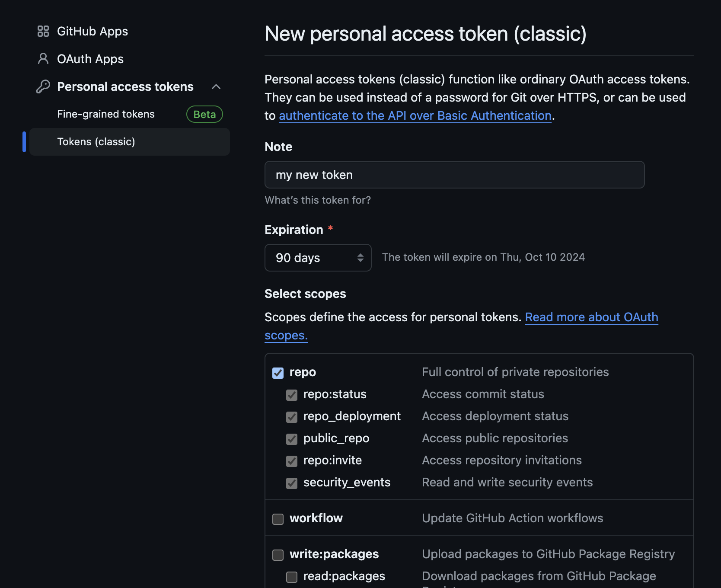Toggle the repo:status checkbox
The image size is (721, 588).
pos(292,395)
